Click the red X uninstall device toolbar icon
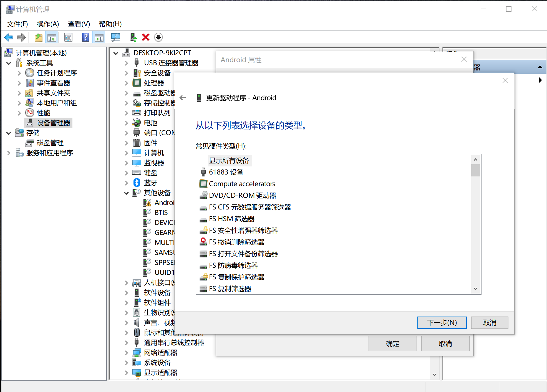The image size is (547, 392). [145, 37]
